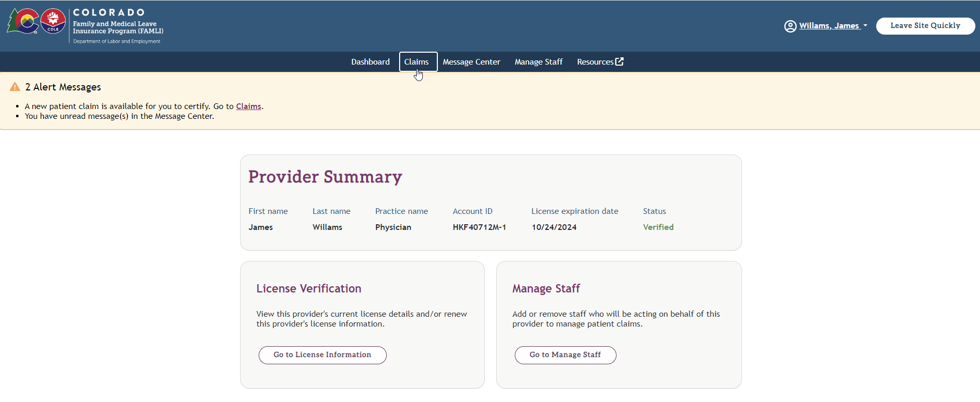Click the unread messages alert text
The image size is (980, 402).
coord(119,116)
